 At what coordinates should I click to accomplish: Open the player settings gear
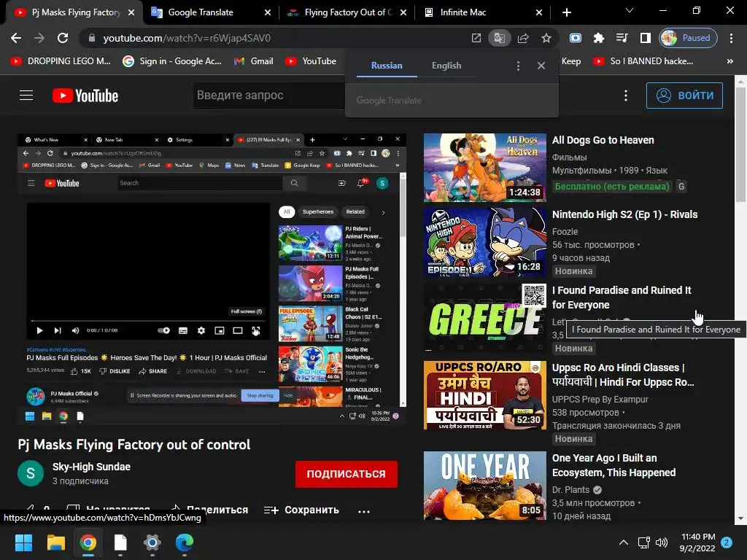pyautogui.click(x=201, y=330)
